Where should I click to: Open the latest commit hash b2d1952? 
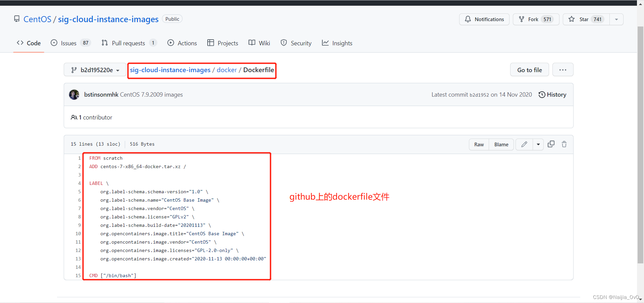click(x=479, y=95)
